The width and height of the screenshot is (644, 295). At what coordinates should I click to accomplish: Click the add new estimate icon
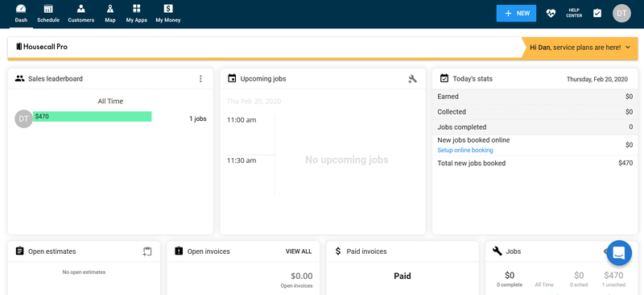147,251
